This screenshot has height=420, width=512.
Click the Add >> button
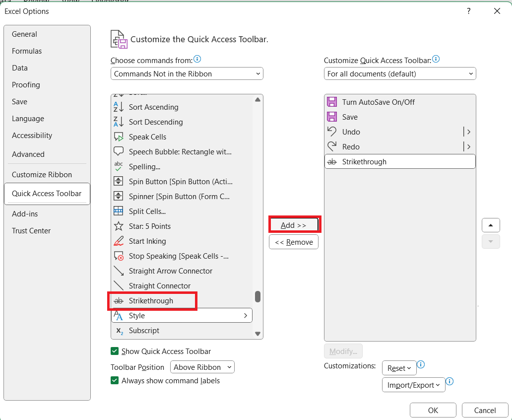tap(294, 225)
